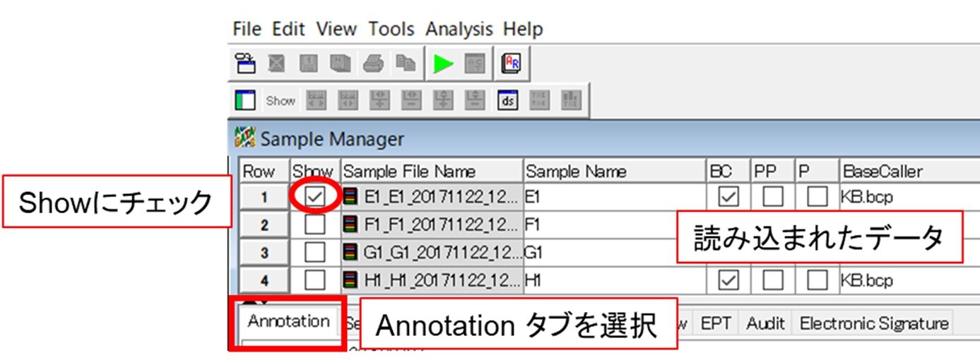Click the greyed TIC icon next to ds

[538, 100]
